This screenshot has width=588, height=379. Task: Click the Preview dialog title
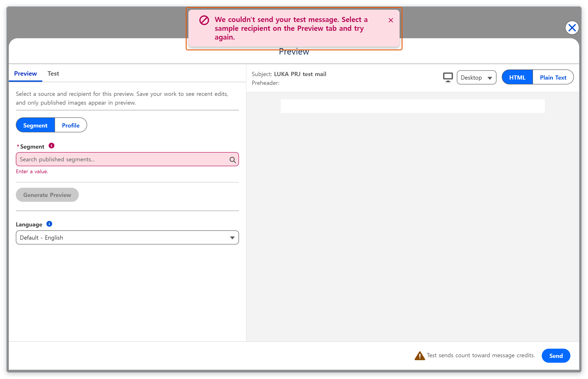pyautogui.click(x=294, y=52)
